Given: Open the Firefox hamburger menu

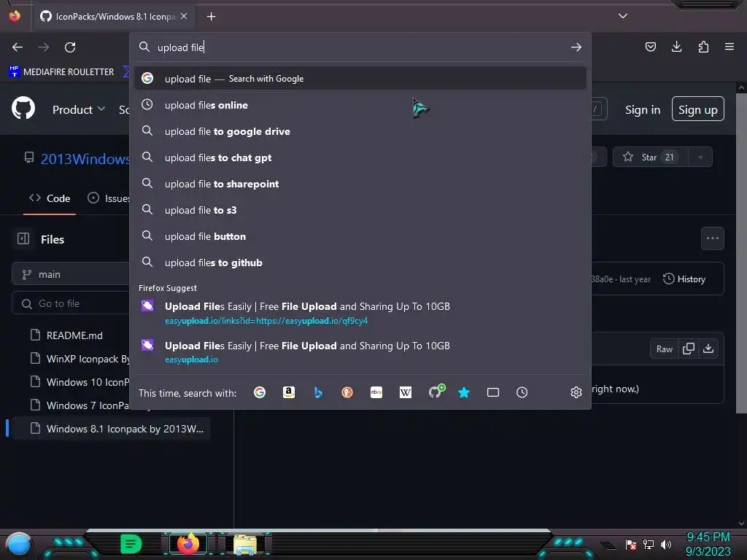Looking at the screenshot, I should coord(729,47).
